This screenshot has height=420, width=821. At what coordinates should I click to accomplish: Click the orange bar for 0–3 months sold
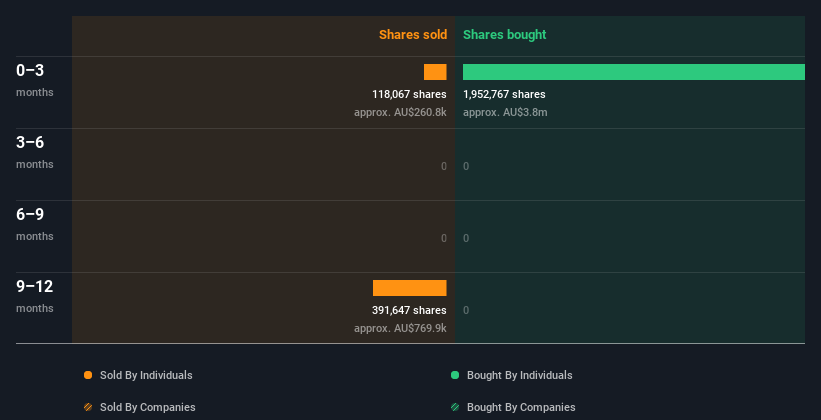[x=435, y=72]
